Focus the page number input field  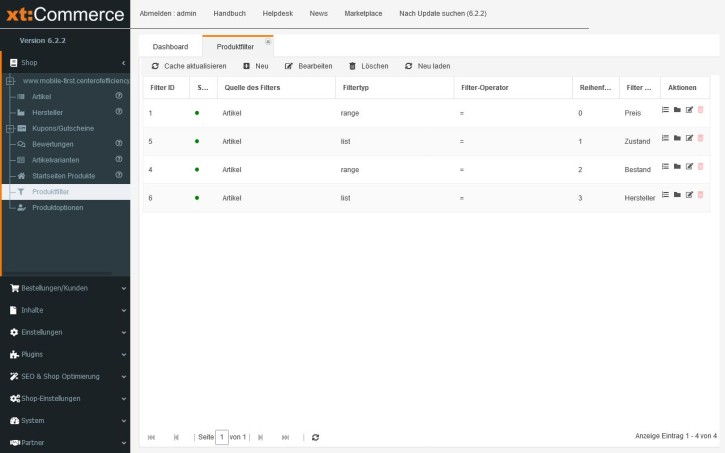(x=222, y=437)
